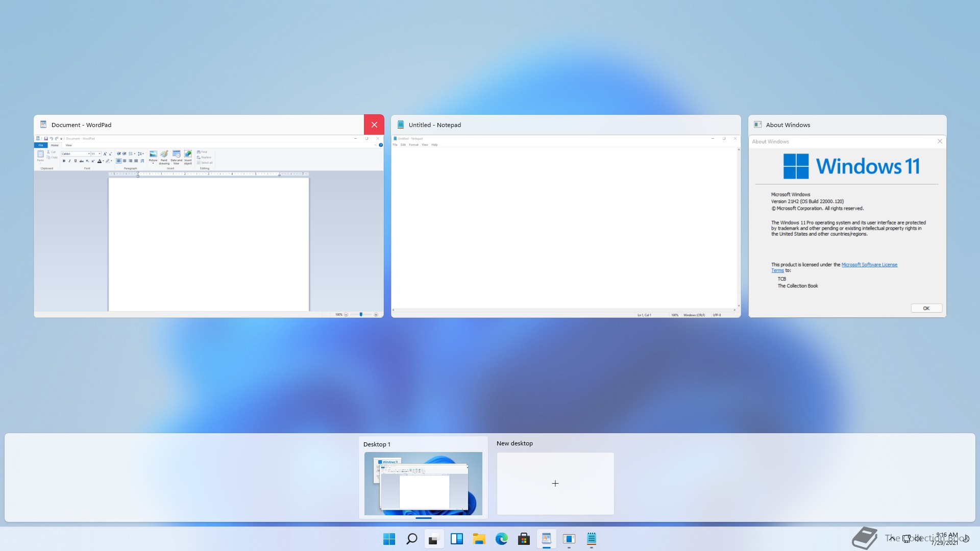Show hidden tray icons chevron
This screenshot has width=980, height=551.
click(892, 538)
